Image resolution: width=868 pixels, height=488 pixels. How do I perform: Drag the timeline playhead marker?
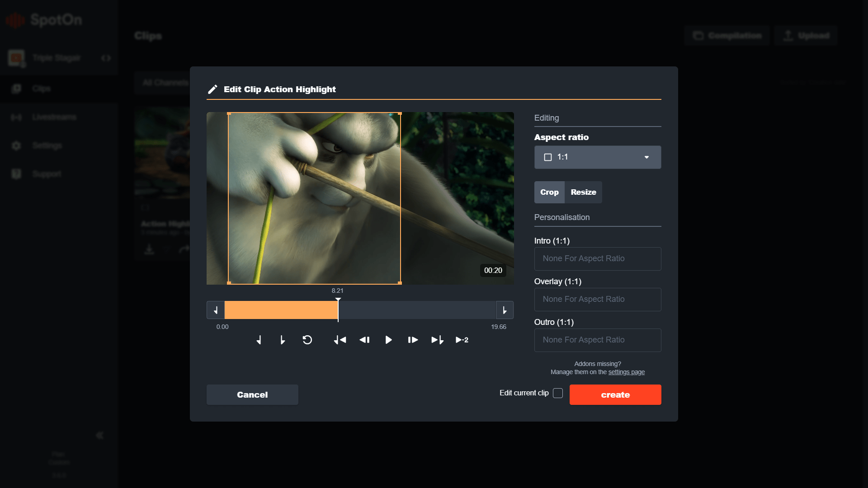click(x=337, y=309)
